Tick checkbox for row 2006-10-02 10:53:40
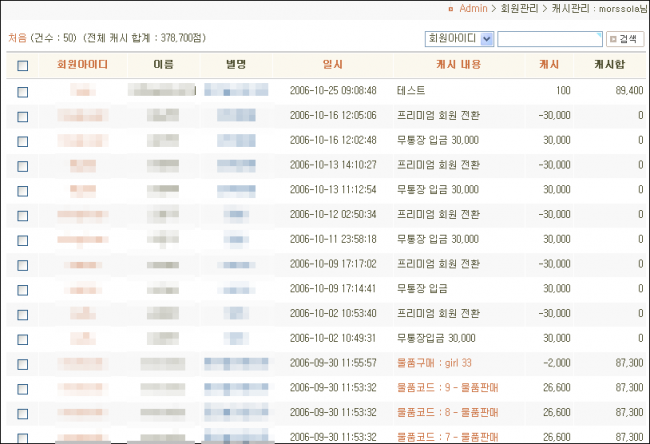 [23, 314]
